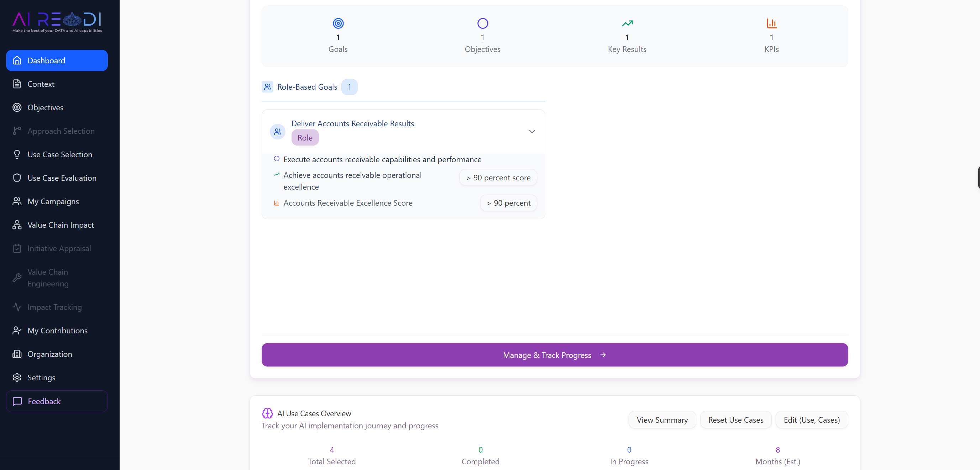Click the > 90 percent score badge
980x470 pixels.
(x=498, y=178)
